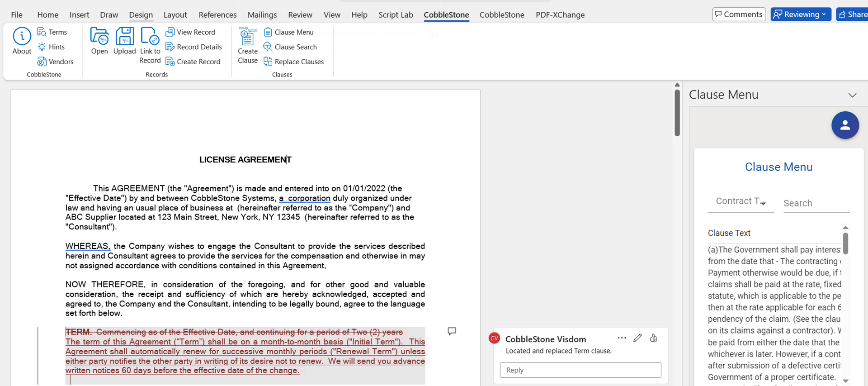This screenshot has width=868, height=386.
Task: Choose Create Record in ribbon
Action: (x=193, y=62)
